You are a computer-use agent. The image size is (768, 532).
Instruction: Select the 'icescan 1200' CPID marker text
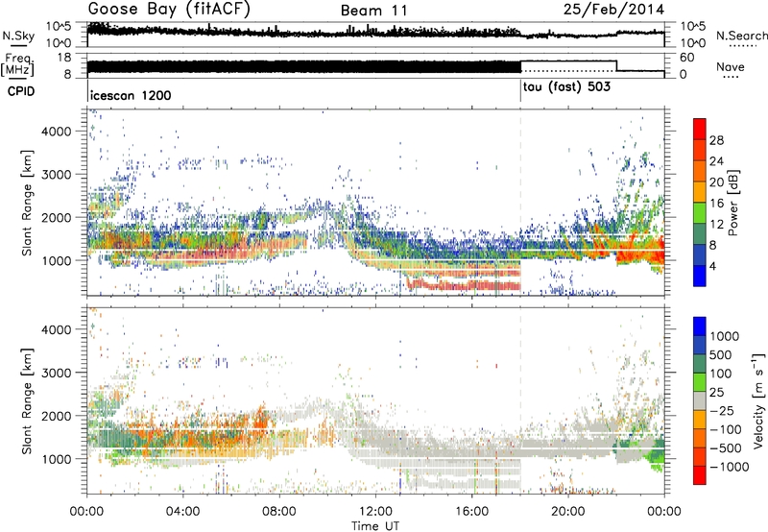click(x=131, y=95)
